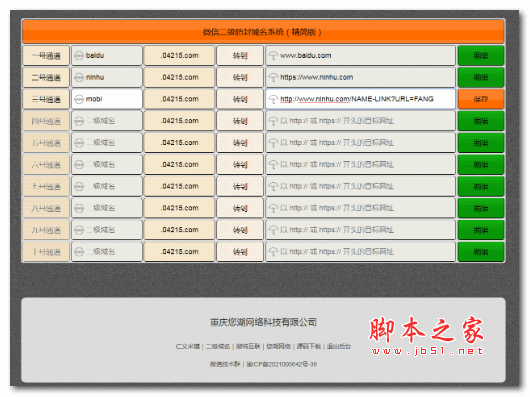Image resolution: width=530 pixels, height=397 pixels.
Task: Click the 三号通道 label
Action: (46, 99)
